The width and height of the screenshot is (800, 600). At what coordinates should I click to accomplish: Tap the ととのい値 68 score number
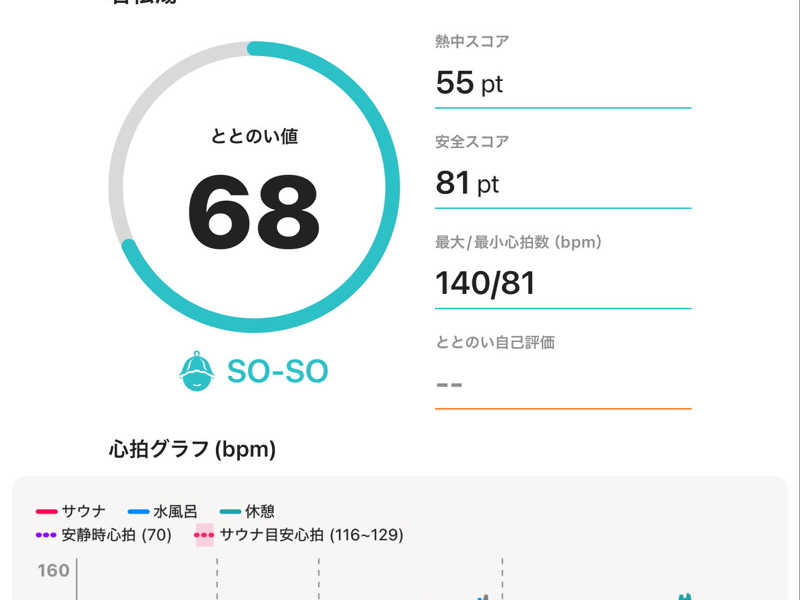(254, 212)
